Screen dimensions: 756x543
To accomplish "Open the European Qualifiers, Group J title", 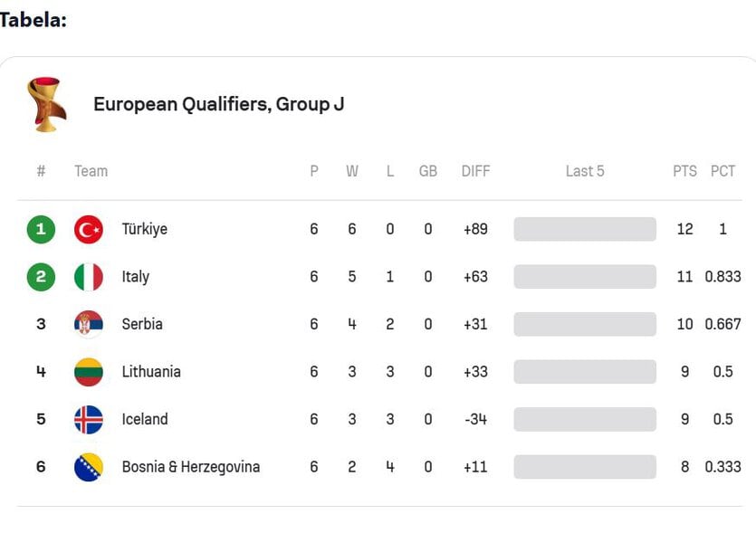I will pyautogui.click(x=219, y=105).
